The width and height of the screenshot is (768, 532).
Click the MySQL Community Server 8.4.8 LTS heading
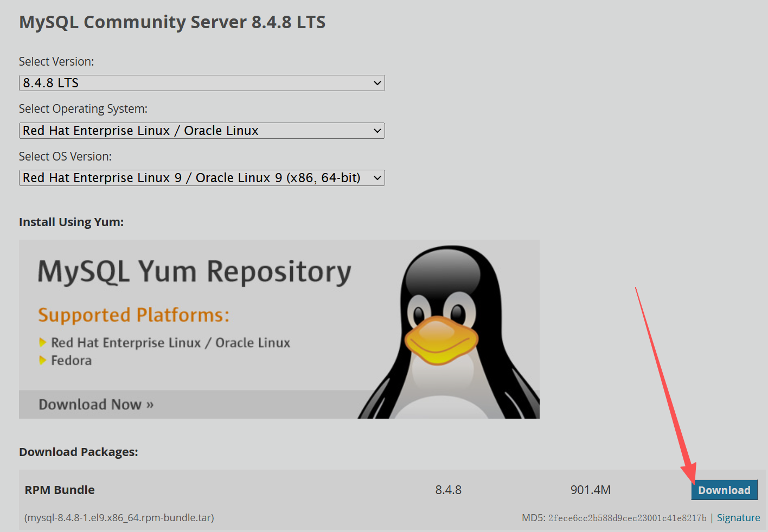coord(172,22)
